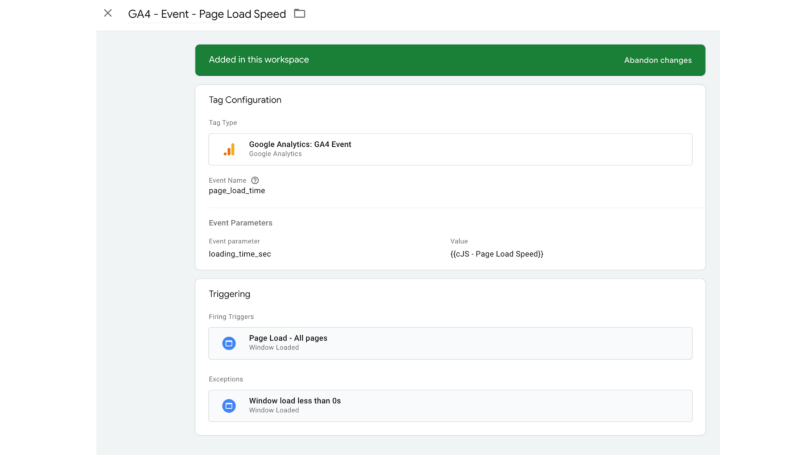Click the folder icon beside the tag name
This screenshot has height=457, width=800.
click(299, 14)
